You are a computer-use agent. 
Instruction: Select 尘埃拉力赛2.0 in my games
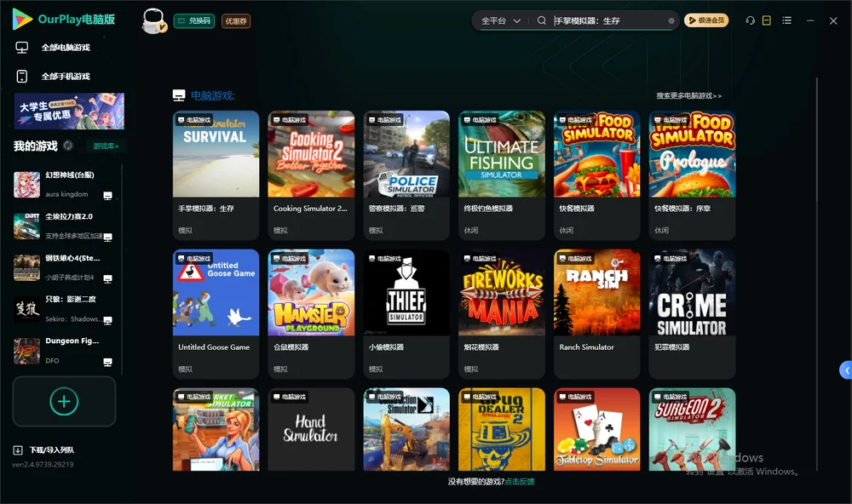point(63,226)
